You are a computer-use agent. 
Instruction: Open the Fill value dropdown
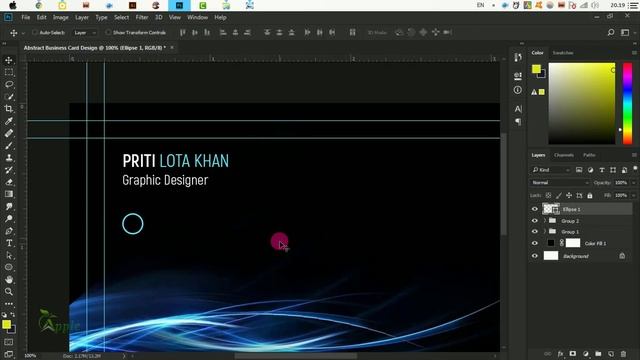pos(633,196)
